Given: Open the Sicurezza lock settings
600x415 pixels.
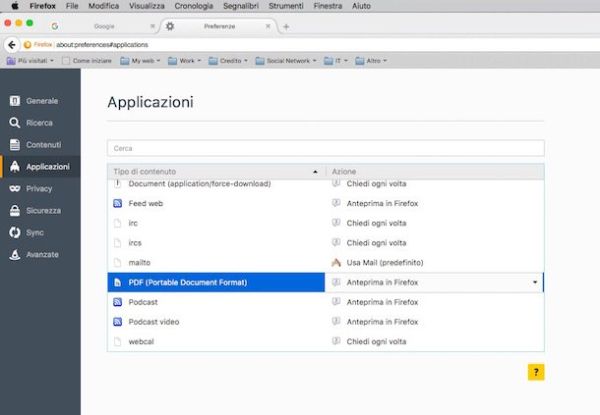Looking at the screenshot, I should [x=40, y=210].
